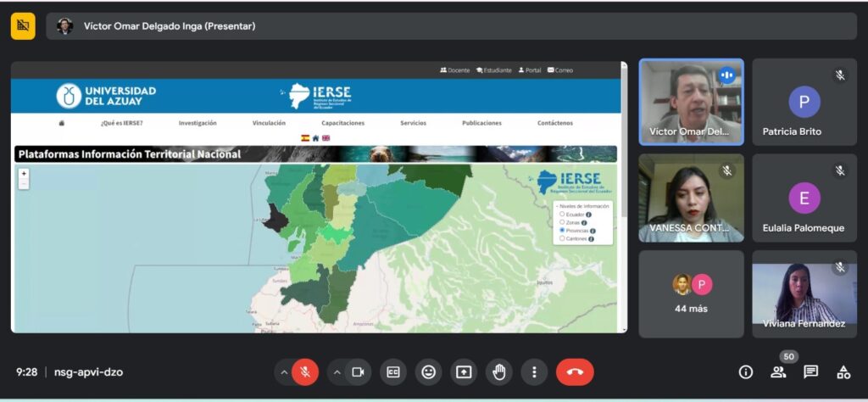This screenshot has height=402, width=868.
Task: Select Viviana Fernandez's video tile
Action: [804, 294]
